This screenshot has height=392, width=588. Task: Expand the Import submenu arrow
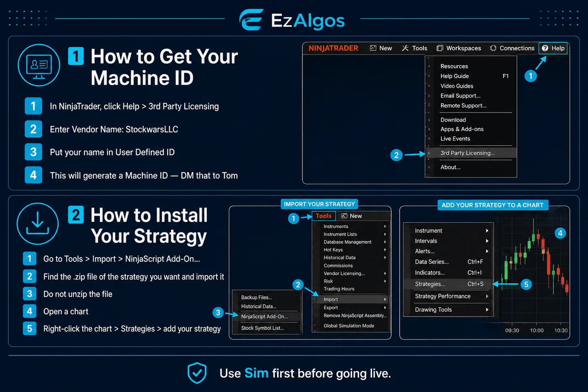(x=385, y=300)
